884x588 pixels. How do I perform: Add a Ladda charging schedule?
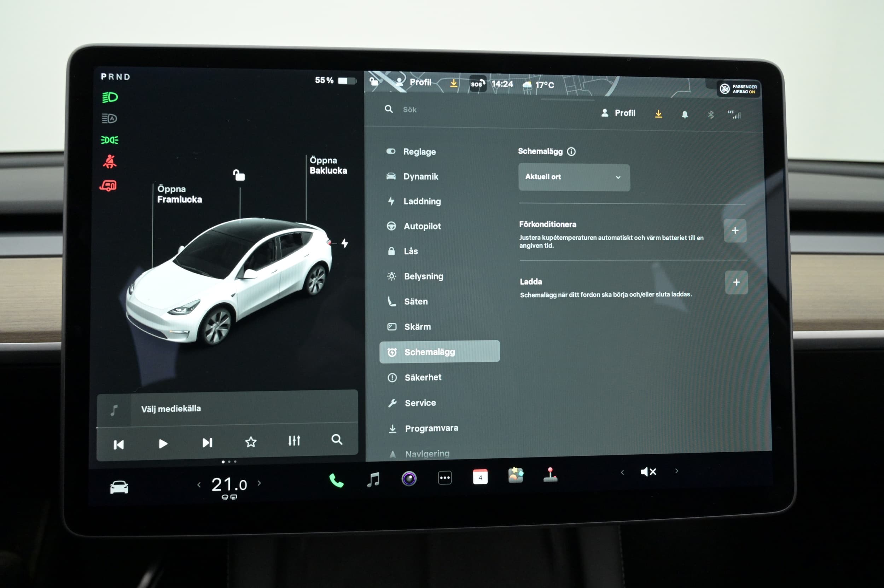[x=736, y=283]
